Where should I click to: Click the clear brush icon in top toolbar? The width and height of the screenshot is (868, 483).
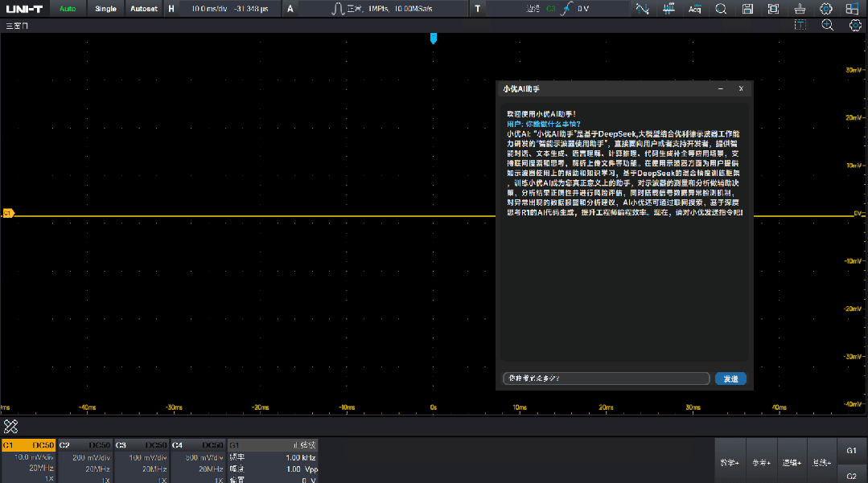pos(800,9)
